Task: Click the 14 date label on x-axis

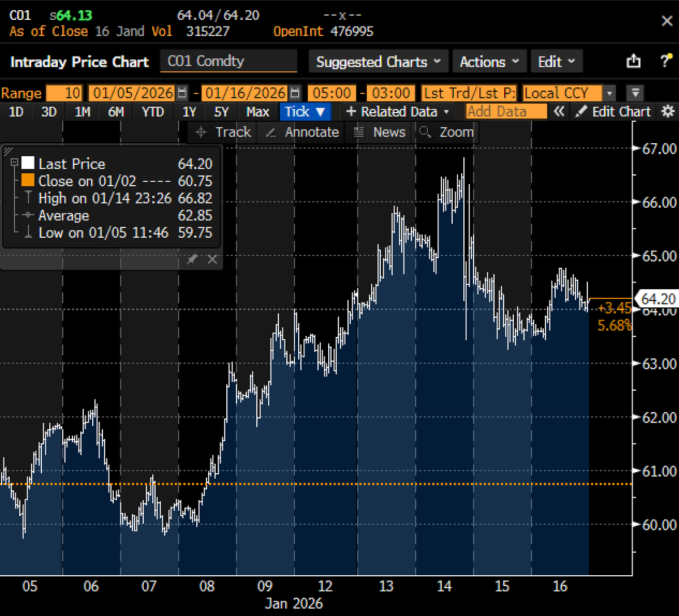Action: pos(444,586)
